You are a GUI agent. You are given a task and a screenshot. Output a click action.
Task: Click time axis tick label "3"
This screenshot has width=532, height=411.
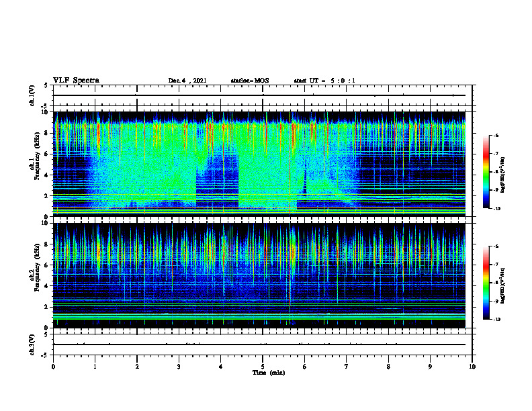[179, 367]
